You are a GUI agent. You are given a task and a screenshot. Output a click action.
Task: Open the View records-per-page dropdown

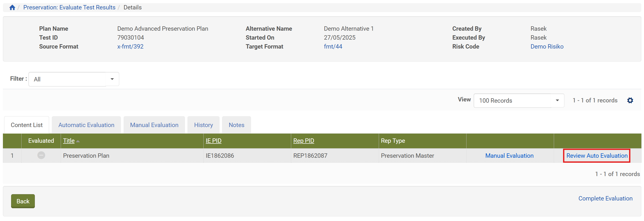tap(557, 100)
